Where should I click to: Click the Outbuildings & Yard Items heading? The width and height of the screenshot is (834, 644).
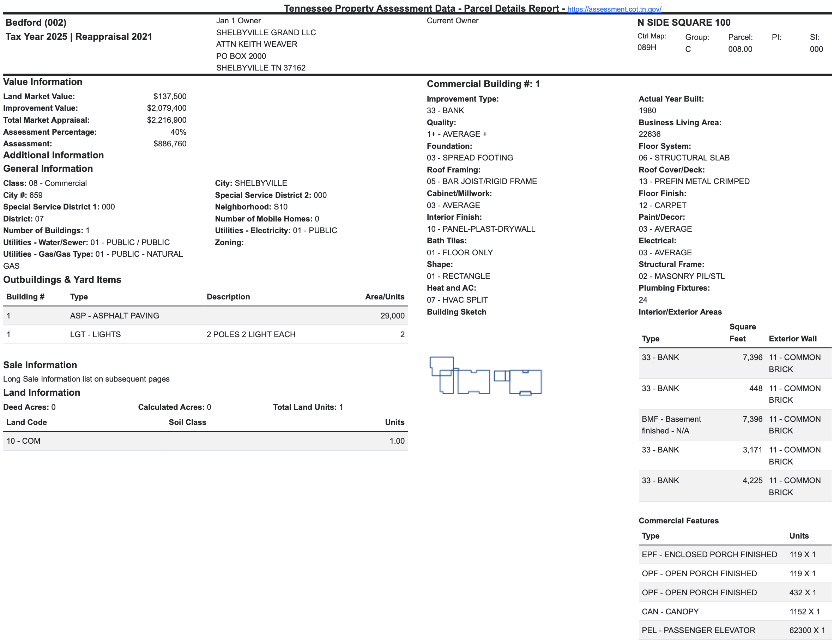point(62,280)
